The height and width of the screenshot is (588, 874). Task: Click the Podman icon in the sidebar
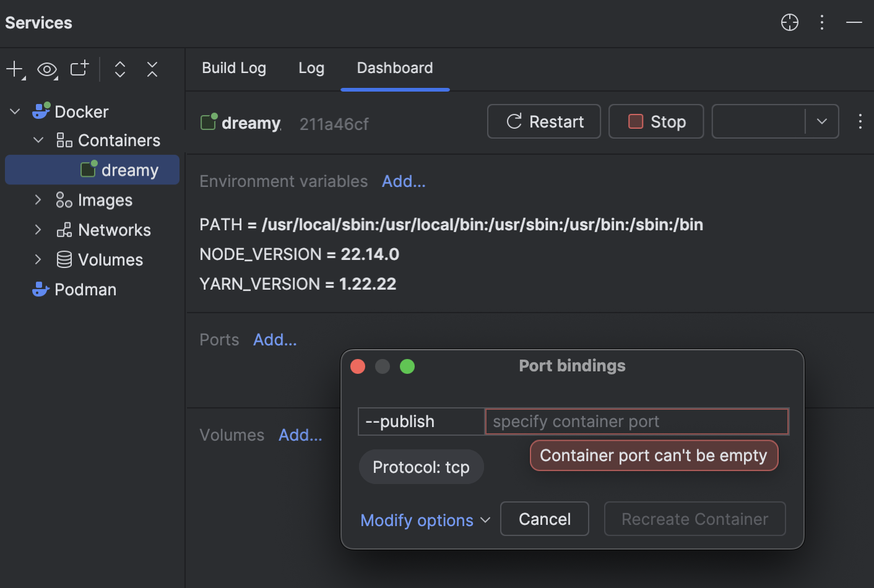[x=40, y=289]
